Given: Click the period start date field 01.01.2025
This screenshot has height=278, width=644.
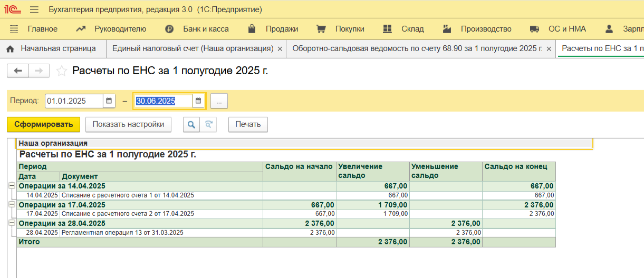Looking at the screenshot, I should click(73, 101).
